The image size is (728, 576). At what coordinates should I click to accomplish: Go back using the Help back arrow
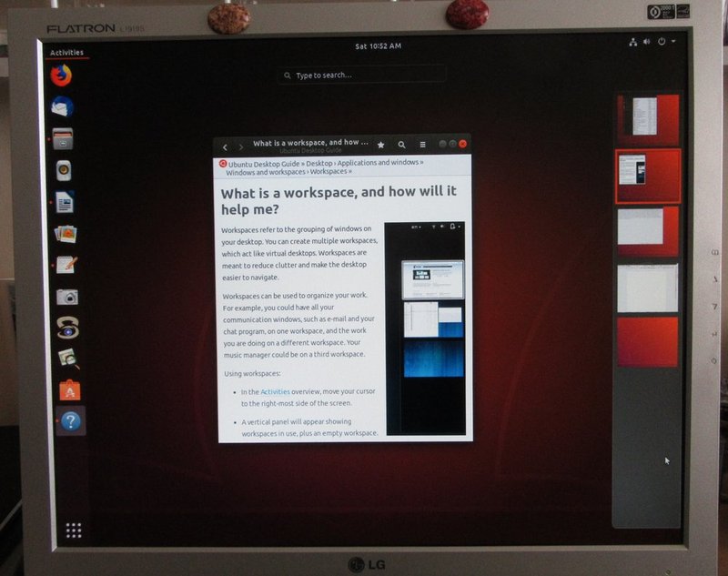click(226, 146)
